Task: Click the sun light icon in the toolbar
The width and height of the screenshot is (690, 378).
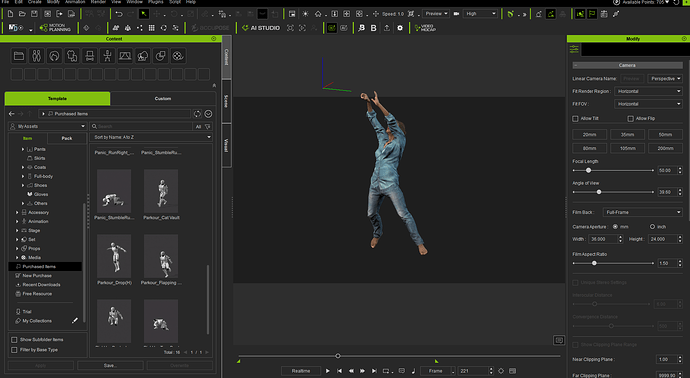Action: [305, 14]
